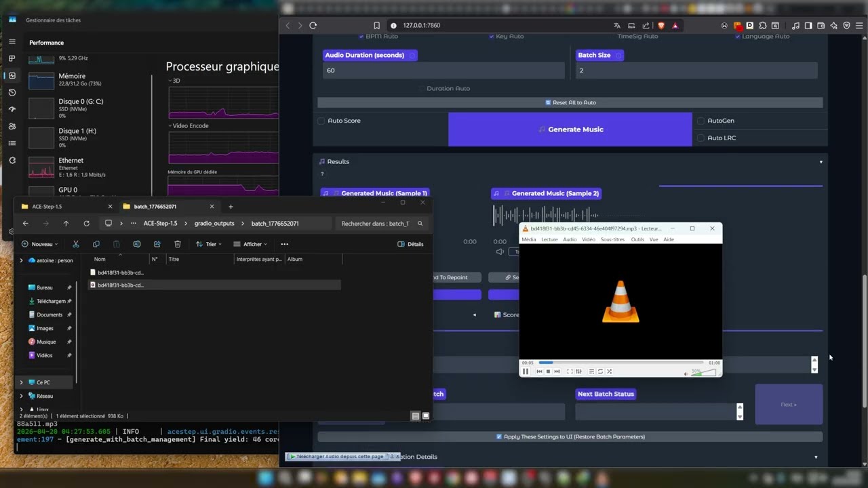Go to previous track in VLC
The width and height of the screenshot is (868, 488).
(540, 371)
